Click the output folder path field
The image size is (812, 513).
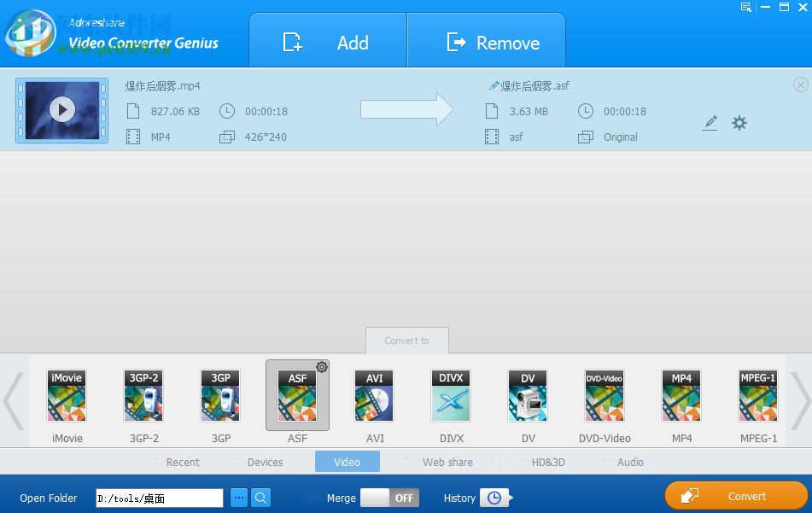158,498
